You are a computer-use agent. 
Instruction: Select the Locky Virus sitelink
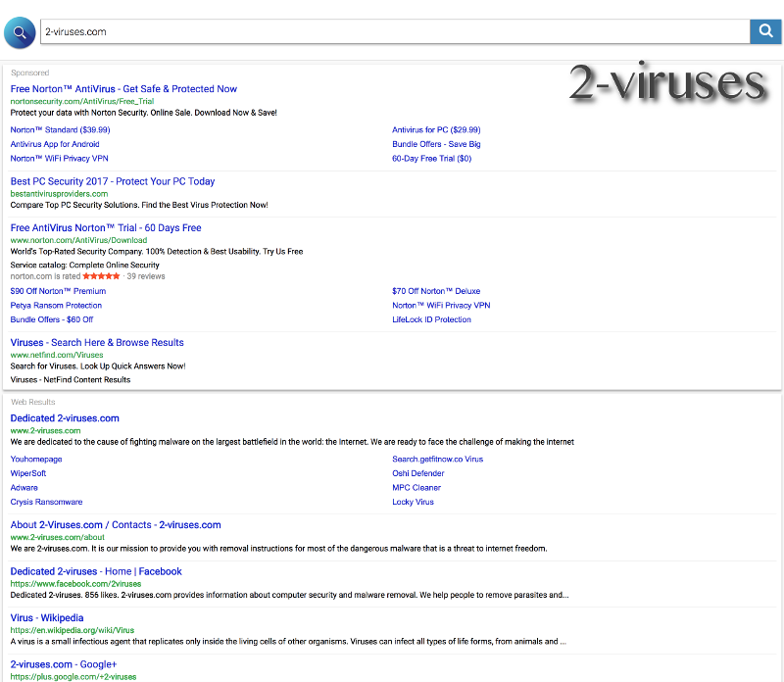pos(413,502)
